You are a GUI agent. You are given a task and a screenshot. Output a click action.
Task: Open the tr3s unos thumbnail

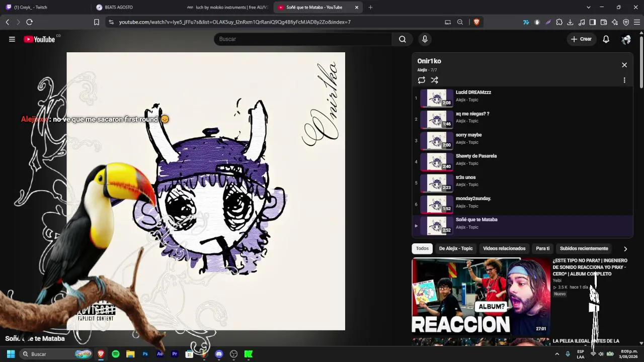[437, 183]
